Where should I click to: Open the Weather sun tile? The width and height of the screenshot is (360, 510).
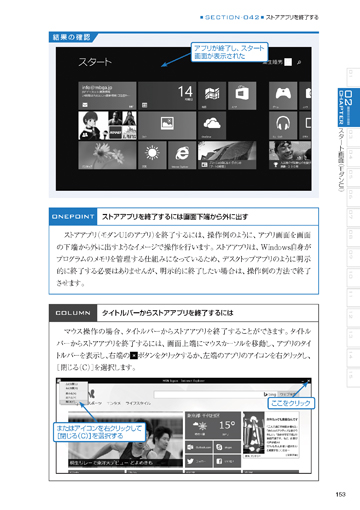(x=152, y=155)
